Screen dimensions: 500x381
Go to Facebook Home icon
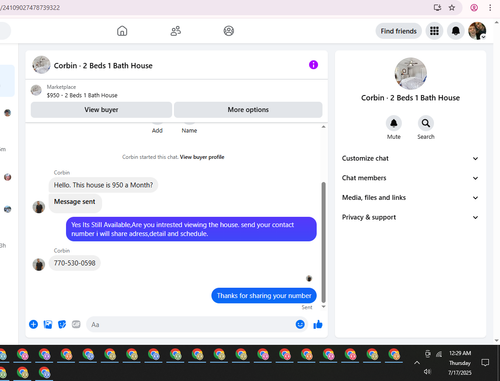pyautogui.click(x=122, y=31)
